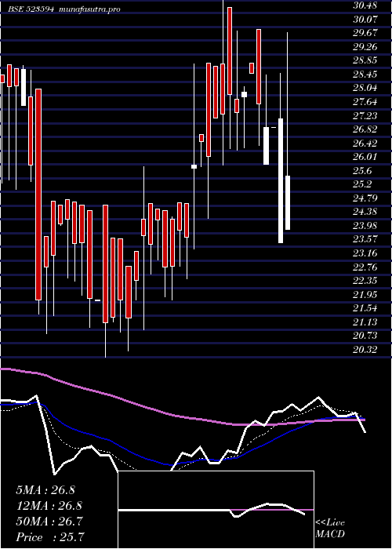This screenshot has height=549, width=392.
Task: Click the 27.64 price axis label
Action: [x=365, y=102]
